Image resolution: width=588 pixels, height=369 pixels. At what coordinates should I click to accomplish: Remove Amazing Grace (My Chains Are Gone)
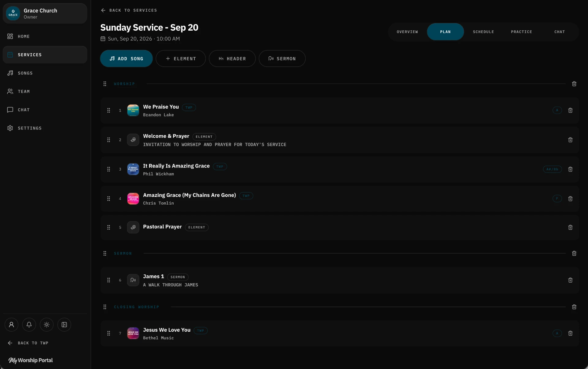coord(570,199)
